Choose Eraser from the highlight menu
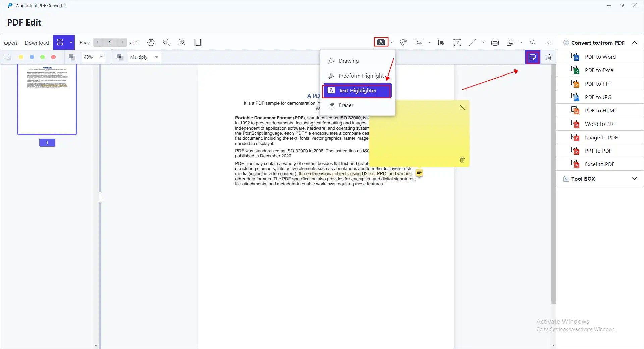This screenshot has height=349, width=644. pos(345,105)
